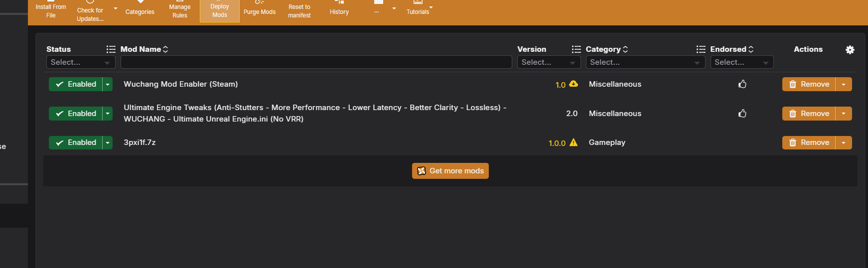Image resolution: width=868 pixels, height=268 pixels.
Task: Open Remove dropdown for Ultimate Engine Tweaks
Action: tap(844, 114)
